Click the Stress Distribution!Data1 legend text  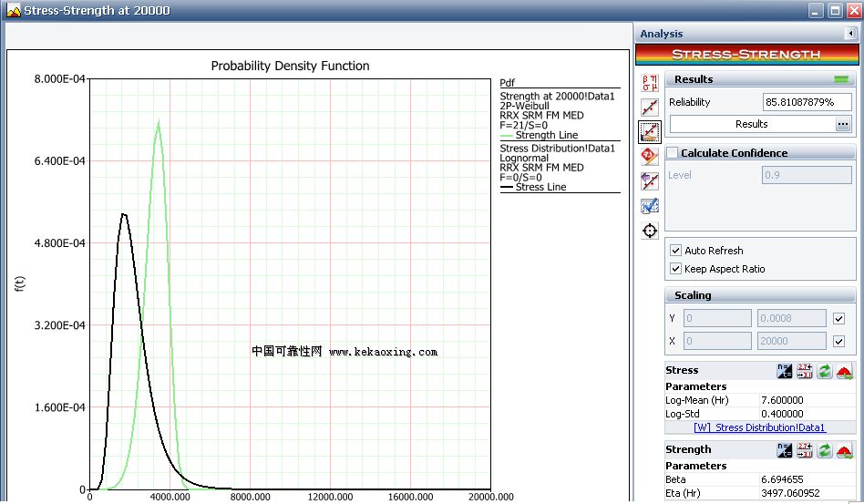[557, 149]
